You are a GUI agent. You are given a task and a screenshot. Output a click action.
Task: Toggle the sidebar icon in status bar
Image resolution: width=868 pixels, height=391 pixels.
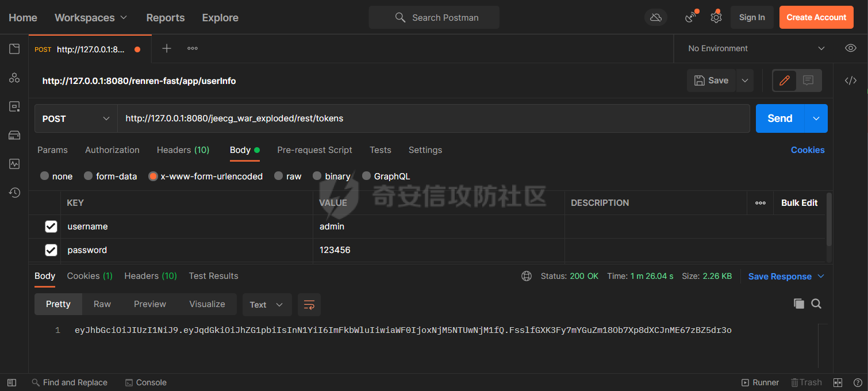tap(11, 382)
